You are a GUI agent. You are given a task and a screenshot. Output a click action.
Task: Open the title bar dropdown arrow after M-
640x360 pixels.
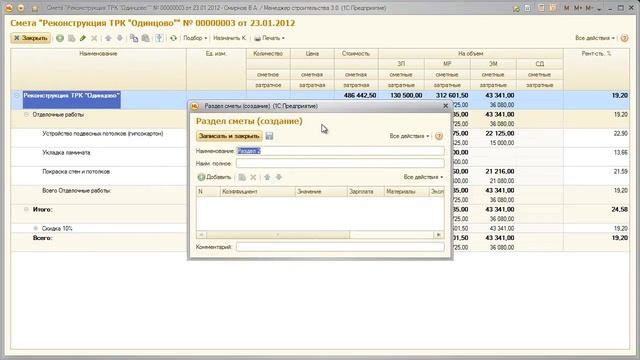coord(600,9)
